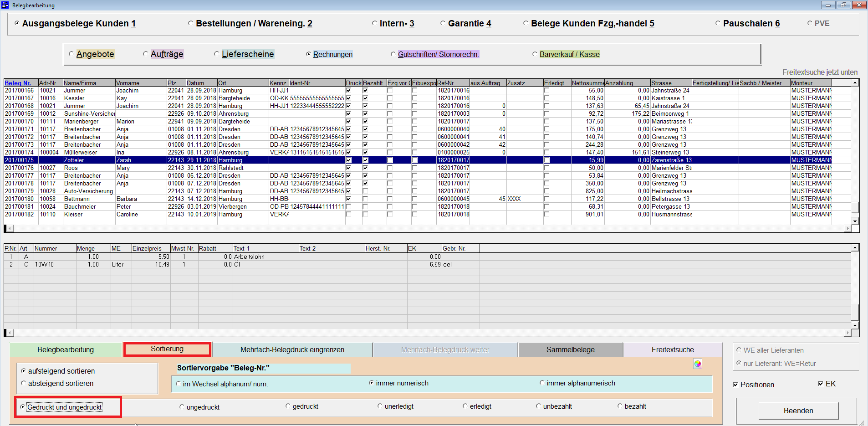
Task: Toggle the EK checkbox
Action: coord(821,384)
